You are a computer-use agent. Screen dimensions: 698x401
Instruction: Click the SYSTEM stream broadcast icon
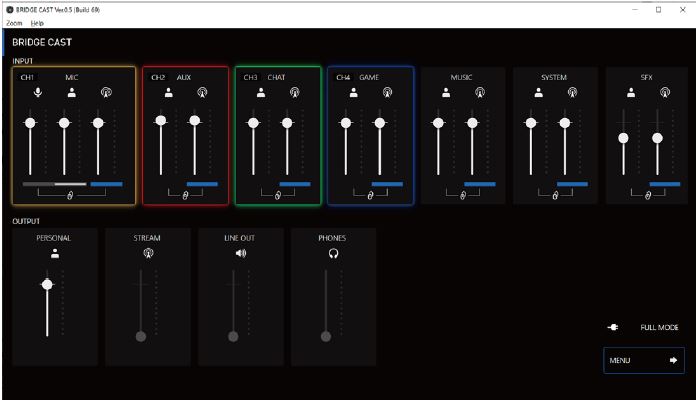point(572,92)
